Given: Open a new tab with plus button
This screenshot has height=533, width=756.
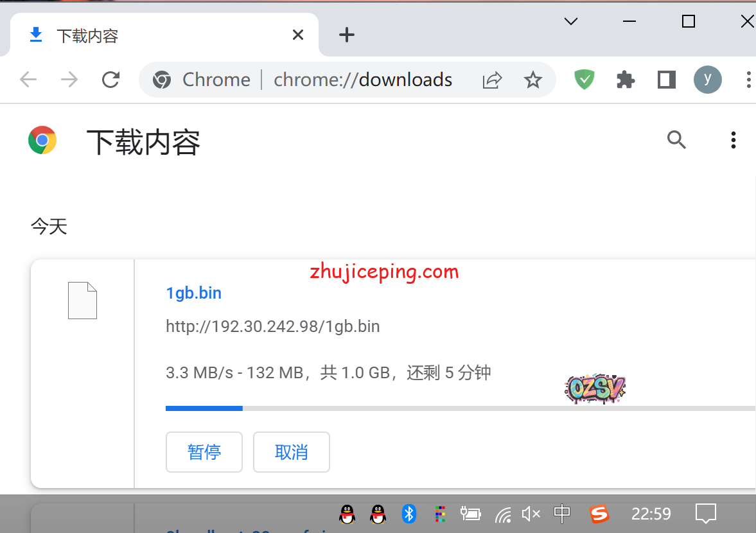Looking at the screenshot, I should coord(347,35).
